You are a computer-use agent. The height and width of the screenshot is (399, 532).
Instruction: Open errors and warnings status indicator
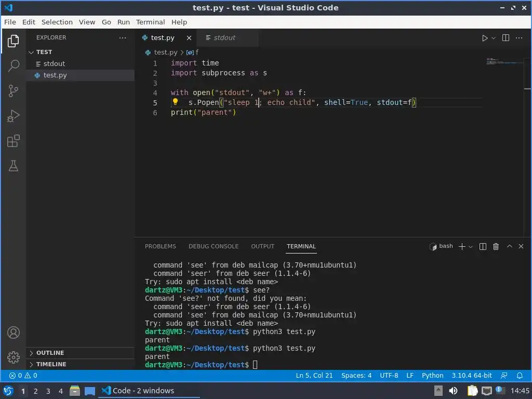pos(23,376)
